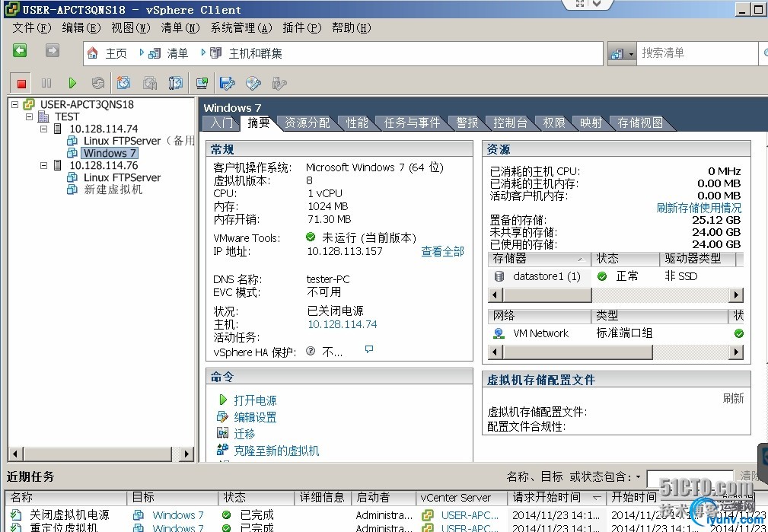Click the VMware Tools green check icon

311,237
